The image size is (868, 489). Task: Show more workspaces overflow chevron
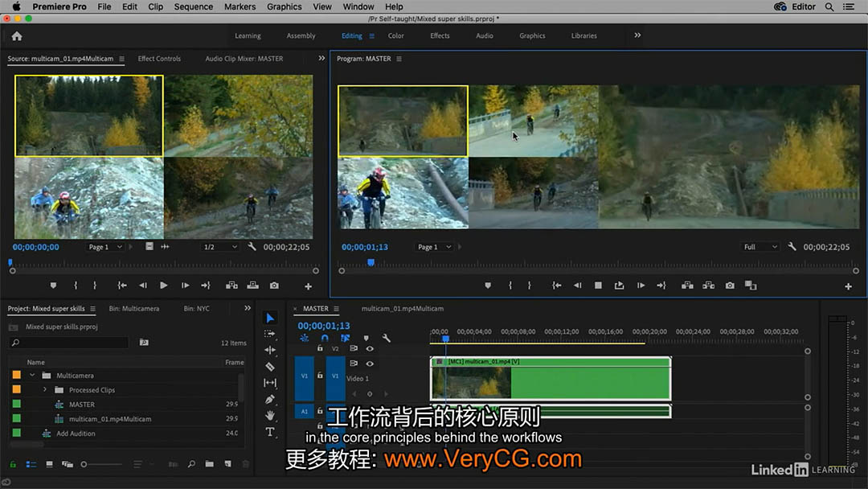pyautogui.click(x=637, y=35)
